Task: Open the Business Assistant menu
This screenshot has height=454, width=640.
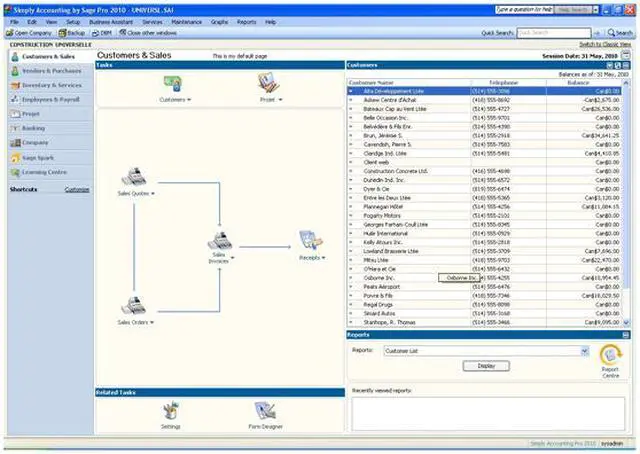Action: click(x=111, y=22)
